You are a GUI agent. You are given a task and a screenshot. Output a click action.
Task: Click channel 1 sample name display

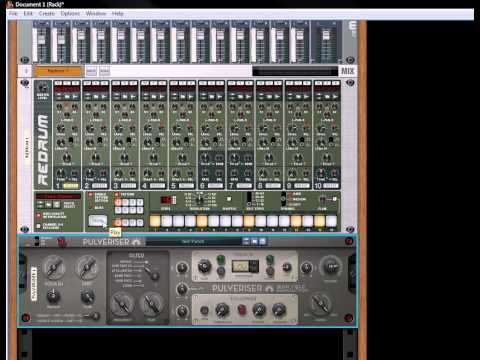[x=67, y=90]
